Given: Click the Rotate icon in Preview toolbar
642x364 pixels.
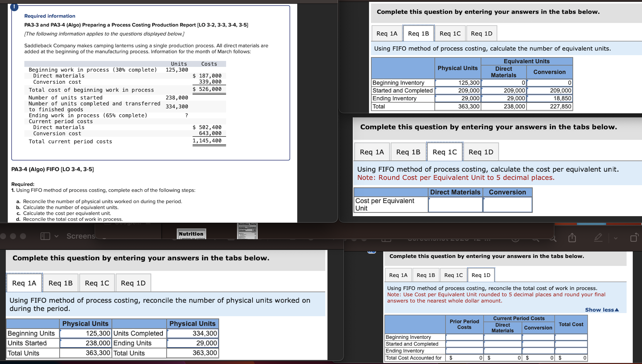Looking at the screenshot, I should pyautogui.click(x=634, y=237).
